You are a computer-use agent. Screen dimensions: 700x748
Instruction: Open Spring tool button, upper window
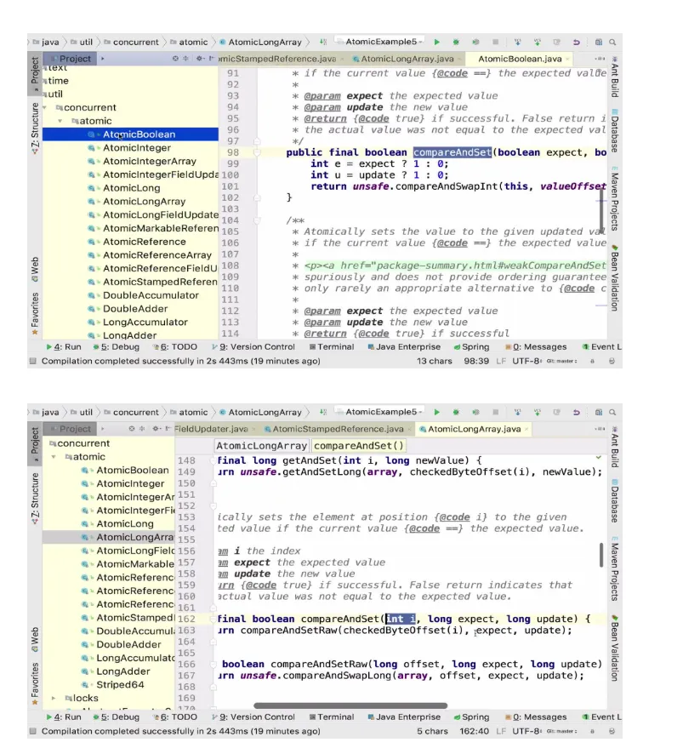click(471, 347)
